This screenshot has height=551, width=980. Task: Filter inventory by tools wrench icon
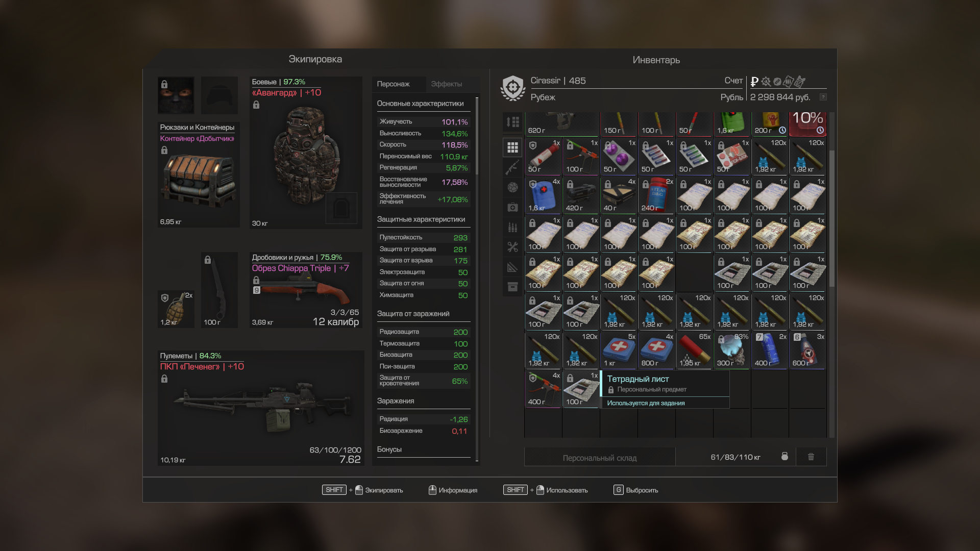[512, 247]
